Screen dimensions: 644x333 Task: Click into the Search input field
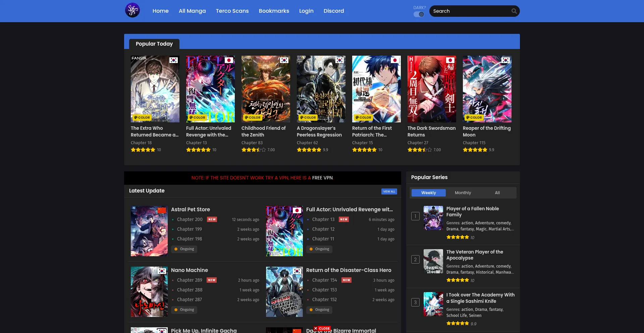point(470,11)
